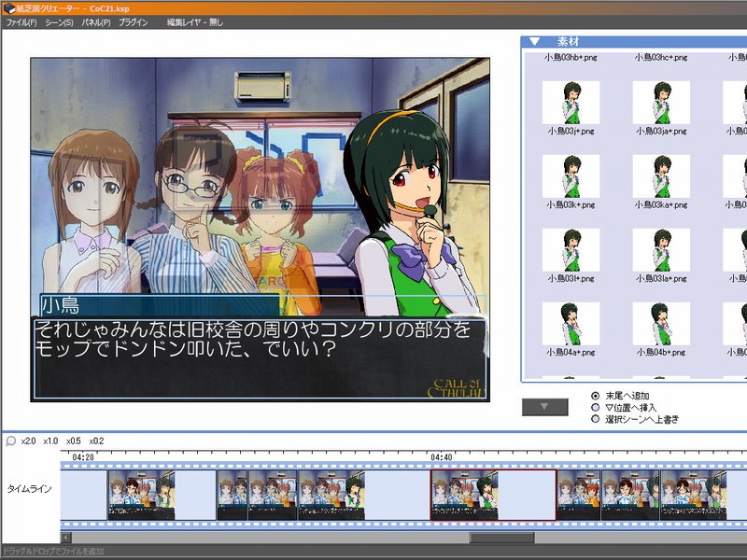This screenshot has width=747, height=560.
Task: Click the 04:40 time label on ruler
Action: [x=441, y=457]
